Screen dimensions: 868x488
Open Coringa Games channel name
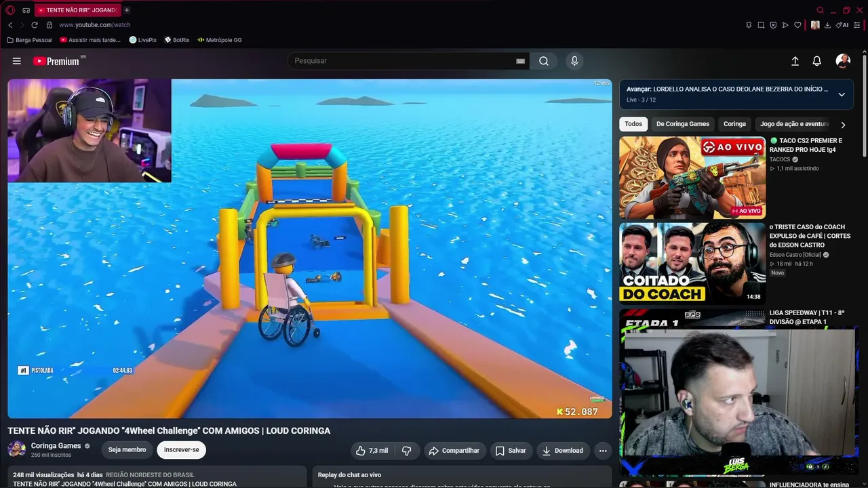point(56,446)
